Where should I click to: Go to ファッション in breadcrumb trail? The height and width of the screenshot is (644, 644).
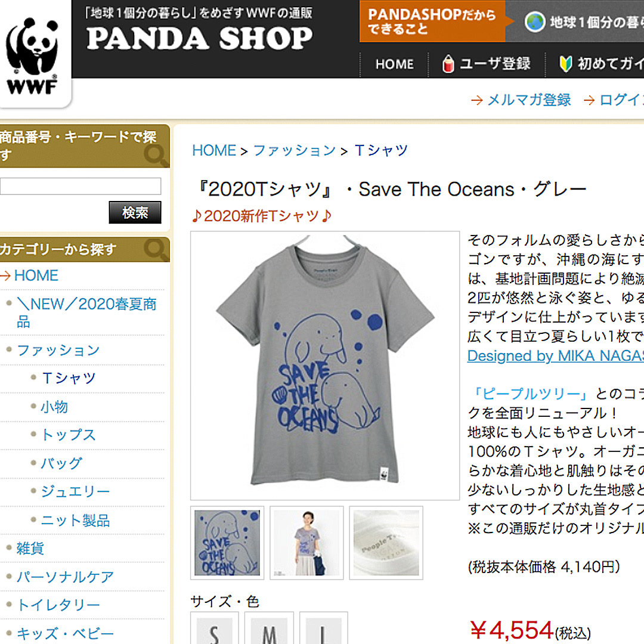click(x=295, y=150)
